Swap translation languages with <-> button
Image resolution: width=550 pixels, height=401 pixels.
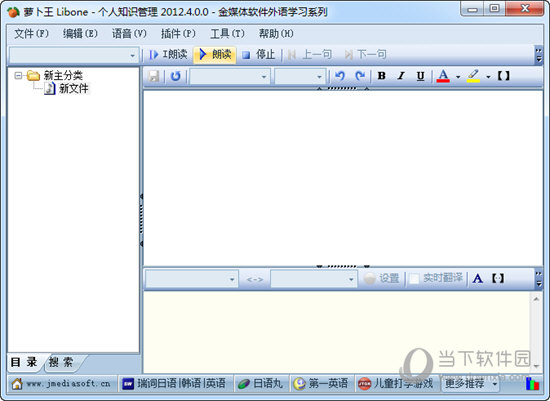255,280
